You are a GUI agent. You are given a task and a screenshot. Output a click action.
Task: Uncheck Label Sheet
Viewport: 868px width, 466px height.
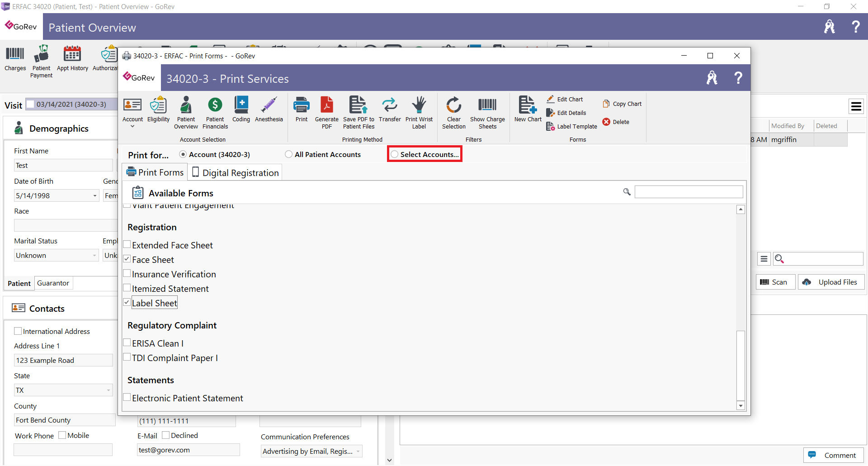tap(127, 303)
